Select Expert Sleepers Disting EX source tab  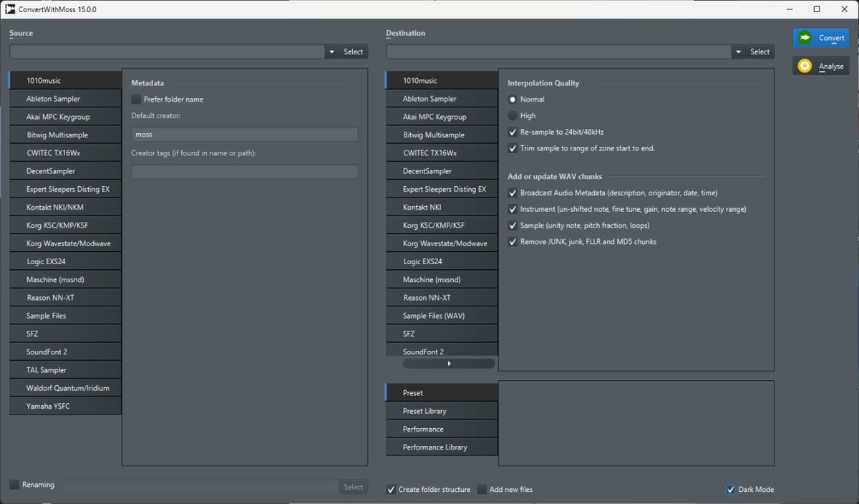click(x=66, y=189)
